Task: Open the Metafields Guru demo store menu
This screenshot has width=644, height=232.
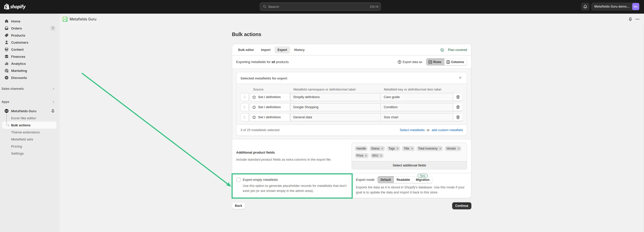Action: (x=616, y=7)
